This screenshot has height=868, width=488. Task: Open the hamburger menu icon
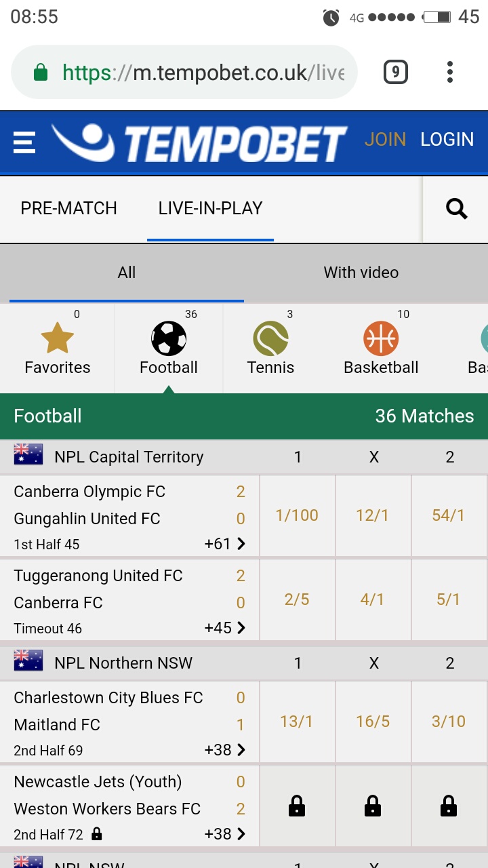24,142
